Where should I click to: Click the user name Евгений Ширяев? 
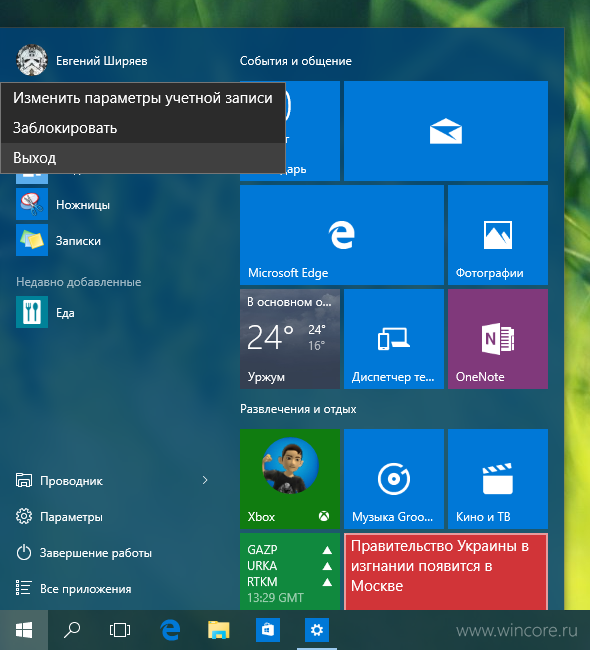(x=102, y=61)
